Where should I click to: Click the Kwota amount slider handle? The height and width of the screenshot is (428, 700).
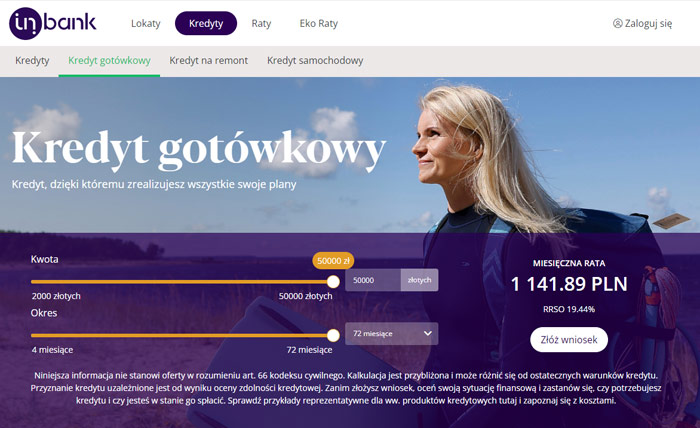(x=333, y=282)
